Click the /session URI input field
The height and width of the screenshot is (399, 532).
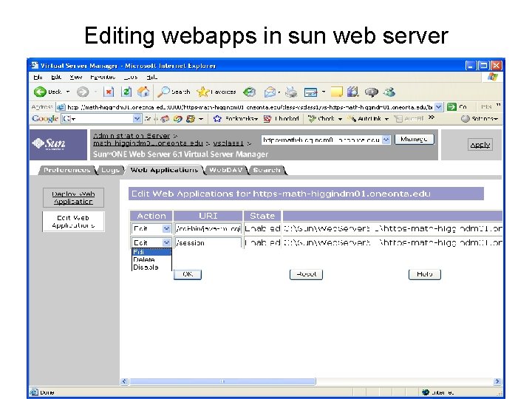click(208, 242)
